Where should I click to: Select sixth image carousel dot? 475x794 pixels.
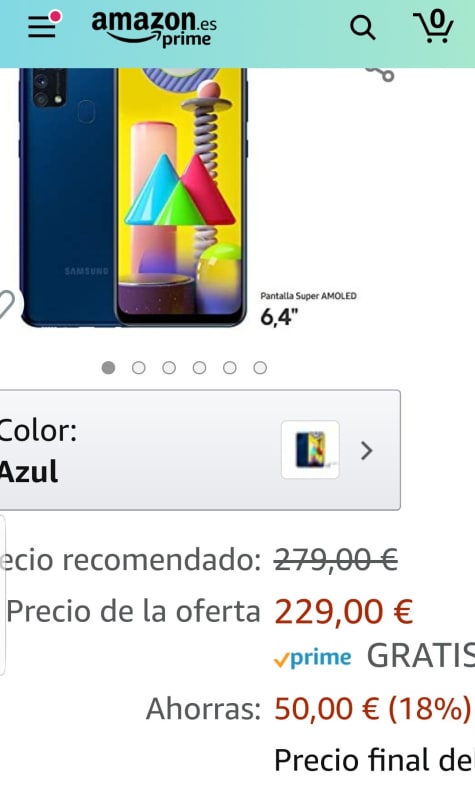point(260,368)
